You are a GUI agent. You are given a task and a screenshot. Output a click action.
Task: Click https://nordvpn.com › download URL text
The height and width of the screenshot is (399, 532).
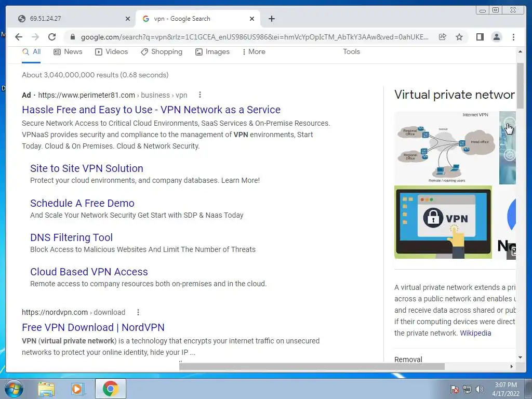coord(73,312)
